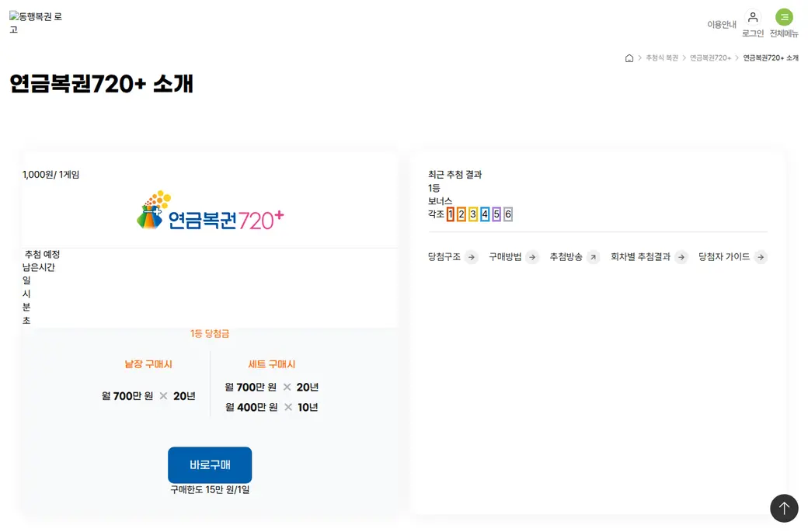Open the login user icon

click(753, 17)
